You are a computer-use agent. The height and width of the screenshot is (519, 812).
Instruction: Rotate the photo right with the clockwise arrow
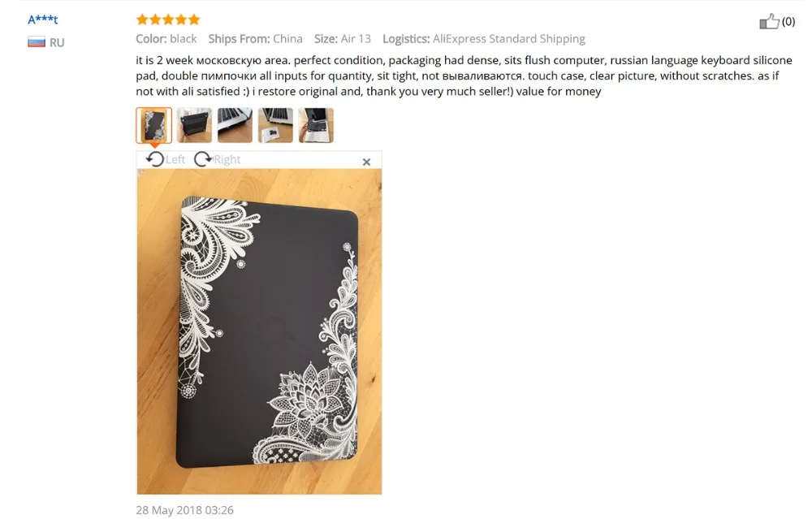pos(203,159)
